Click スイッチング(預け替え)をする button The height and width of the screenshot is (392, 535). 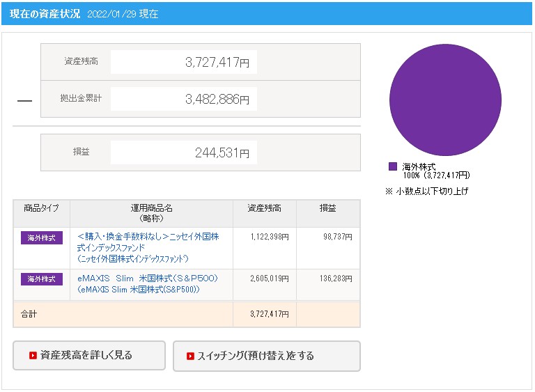[x=267, y=356]
